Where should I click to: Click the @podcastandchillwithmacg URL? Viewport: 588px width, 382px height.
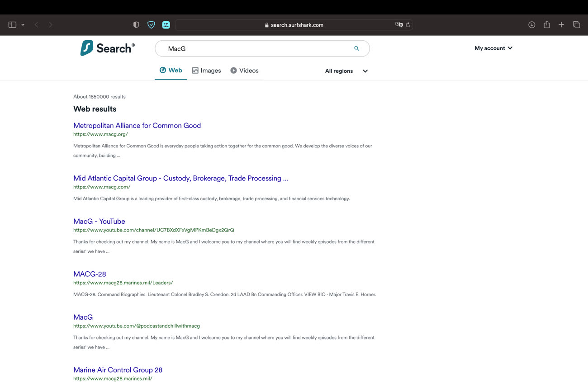click(x=137, y=326)
